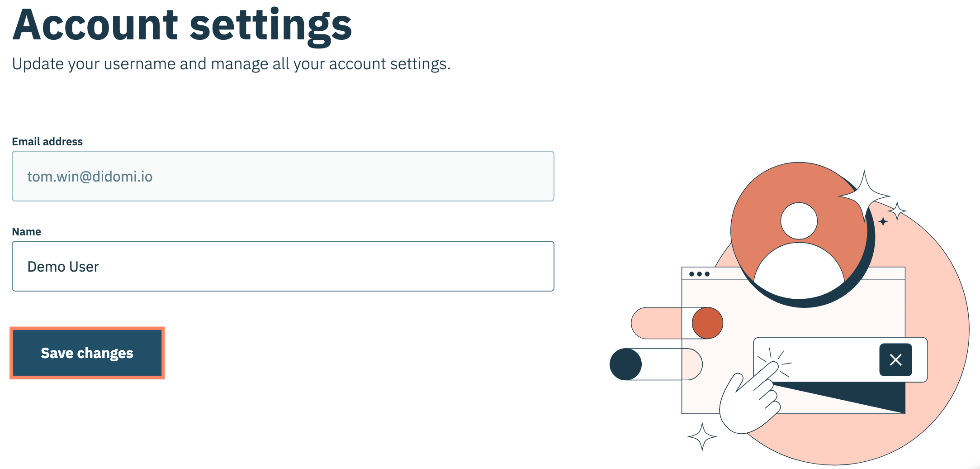Focus the Email address input field

[283, 176]
